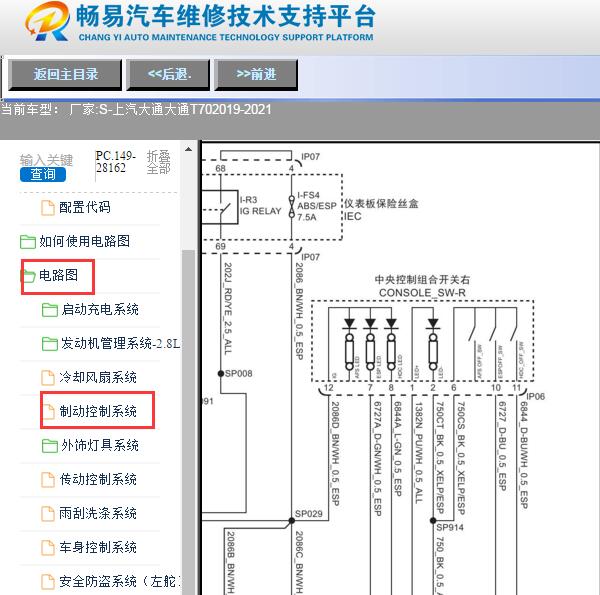Click the 仪表板保险丝盒 label
Viewport: 600px width, 595px height.
point(381,204)
